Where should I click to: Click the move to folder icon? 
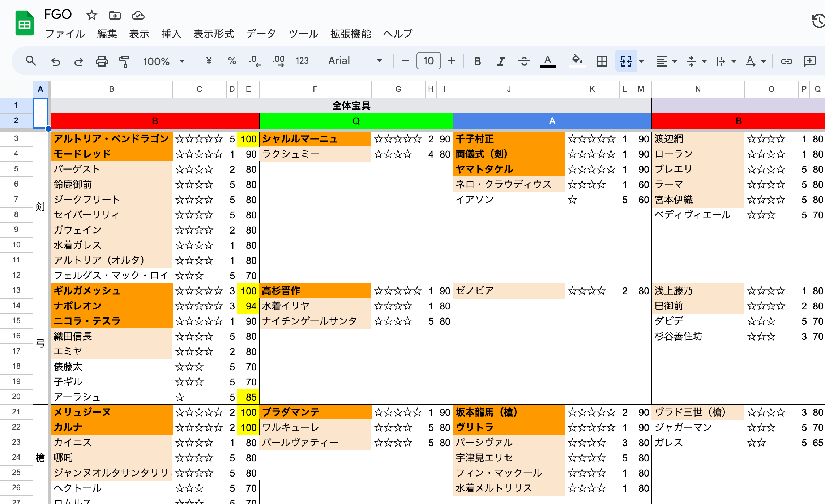pos(115,15)
